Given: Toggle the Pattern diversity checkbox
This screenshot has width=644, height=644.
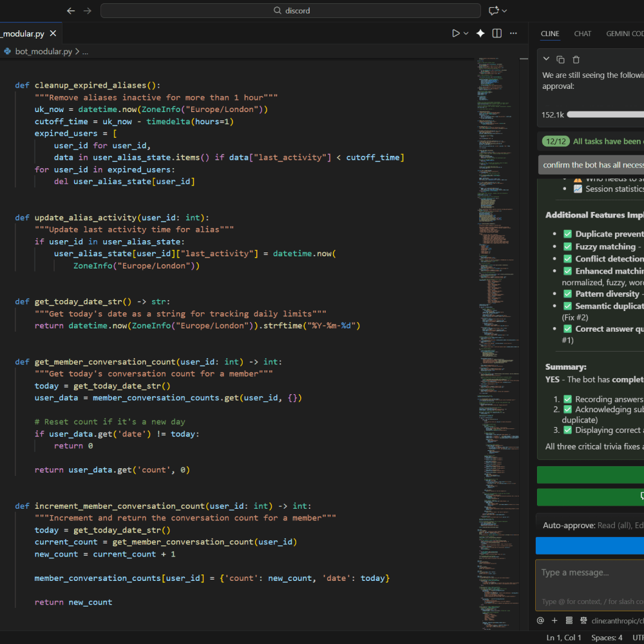Looking at the screenshot, I should pos(567,294).
